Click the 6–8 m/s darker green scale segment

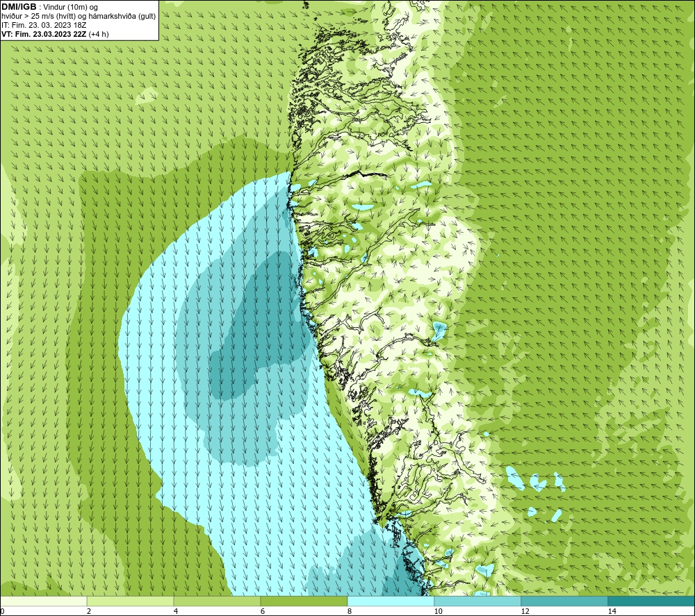click(x=304, y=601)
